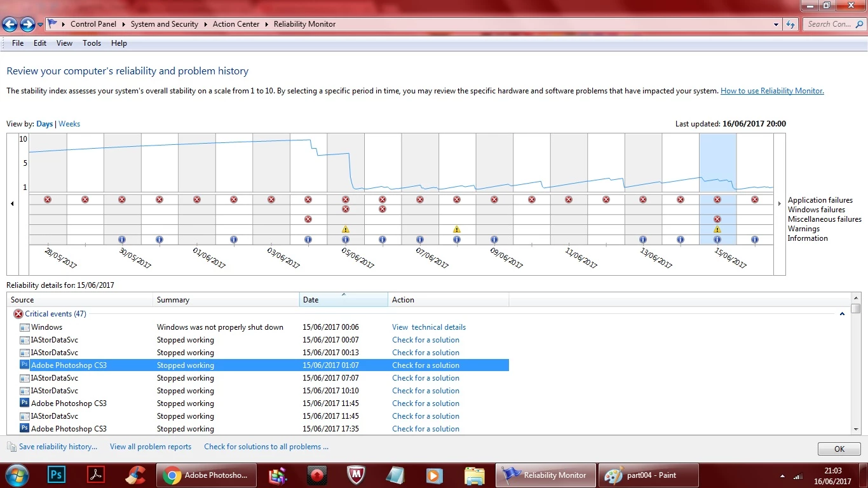Click the red Critical events error icon
868x488 pixels.
[18, 314]
